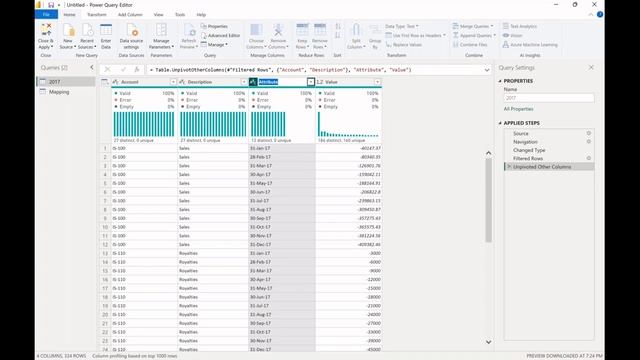This screenshot has height=360, width=640.
Task: Select the 2017 query
Action: point(66,82)
